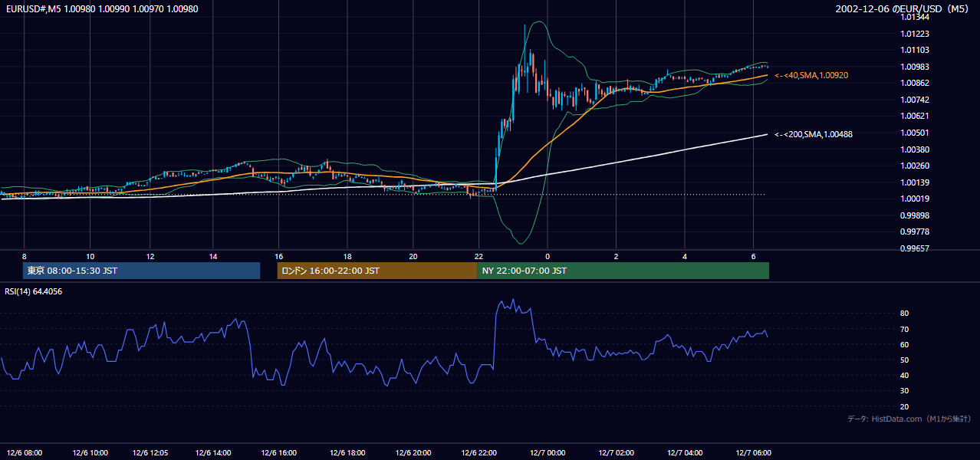980x460 pixels.
Task: Click the RSI 60 level label
Action: point(905,344)
